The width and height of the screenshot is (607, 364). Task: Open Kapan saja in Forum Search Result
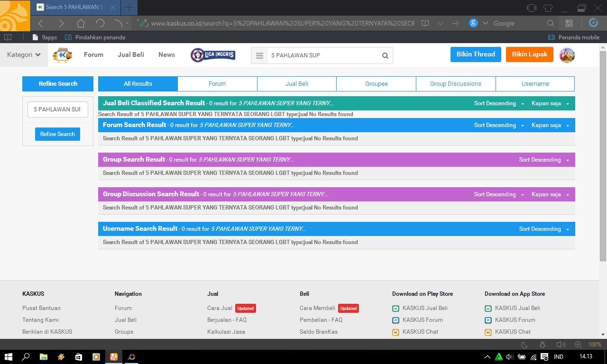click(550, 125)
